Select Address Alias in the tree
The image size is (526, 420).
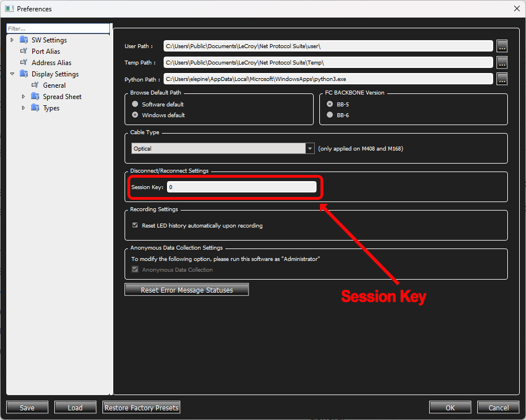click(x=52, y=63)
